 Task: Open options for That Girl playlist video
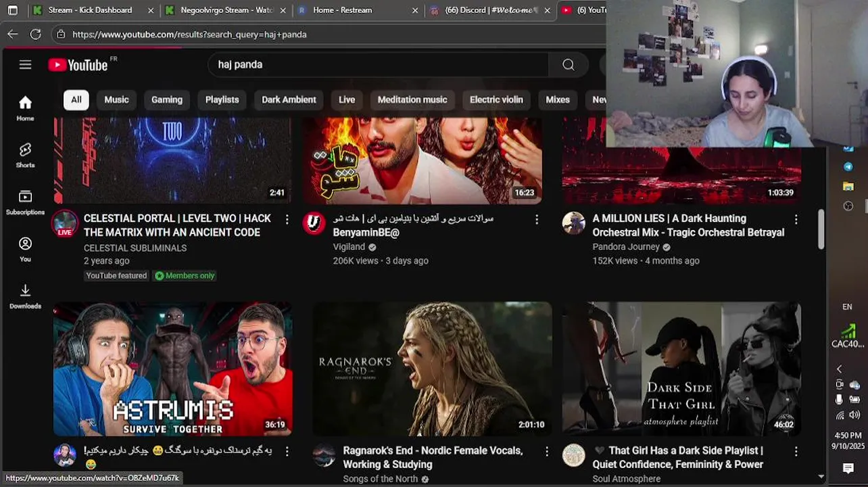tap(796, 451)
